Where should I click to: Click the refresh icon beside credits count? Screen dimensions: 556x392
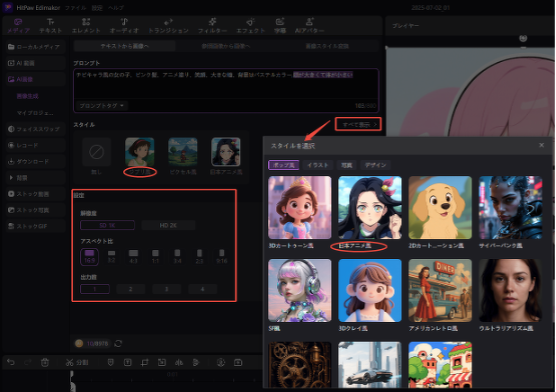click(x=118, y=343)
